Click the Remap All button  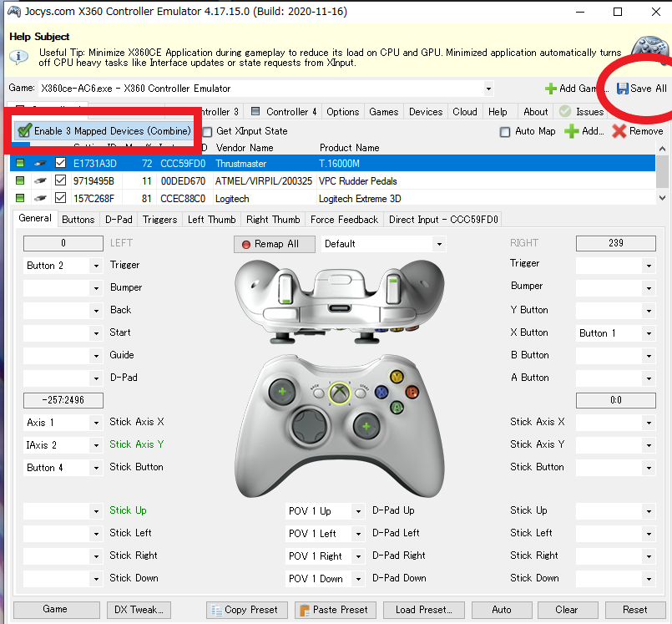275,244
